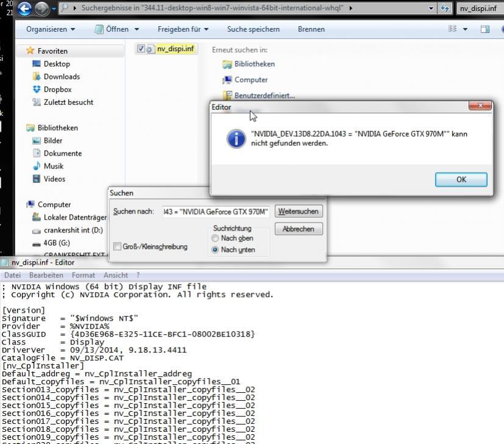
Task: Open the navigation history dropdown arrow
Action: tap(53, 9)
